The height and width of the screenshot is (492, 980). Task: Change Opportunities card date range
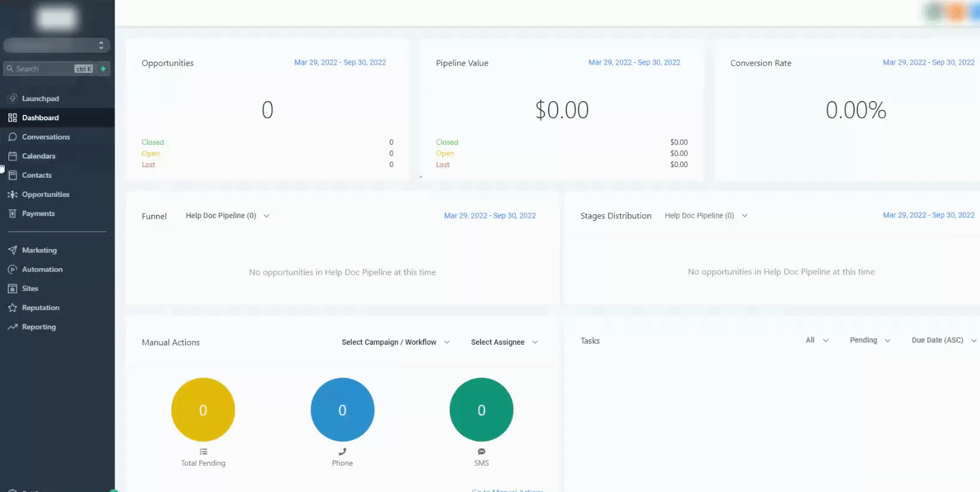pos(340,62)
